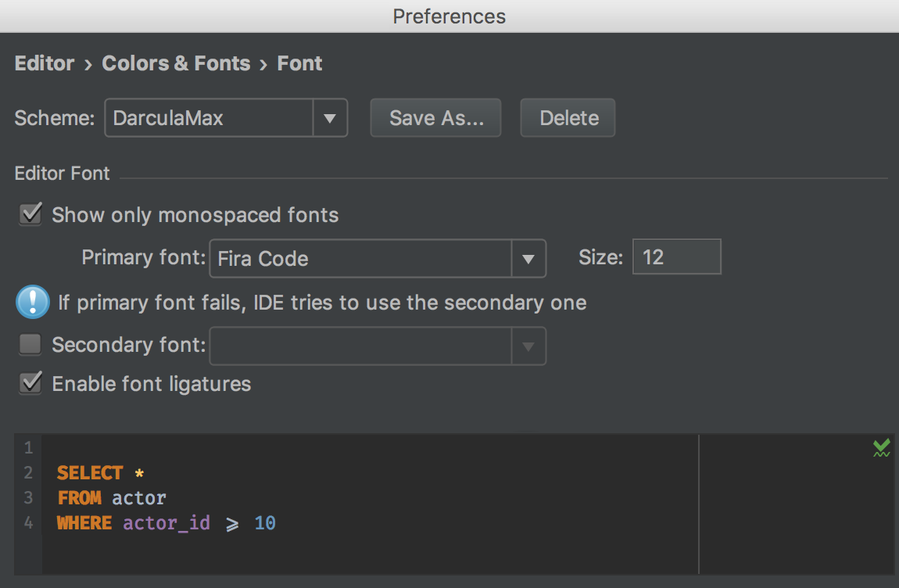Click the asterisk in SELECT line

click(x=139, y=473)
